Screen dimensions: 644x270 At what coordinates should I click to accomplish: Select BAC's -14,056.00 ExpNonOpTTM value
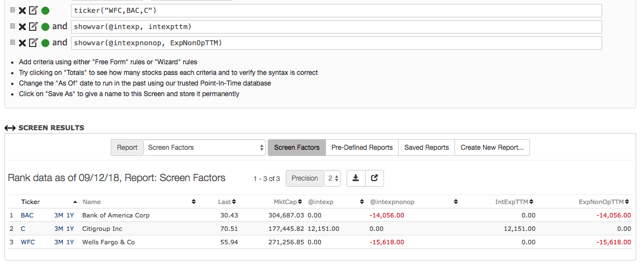pos(614,215)
